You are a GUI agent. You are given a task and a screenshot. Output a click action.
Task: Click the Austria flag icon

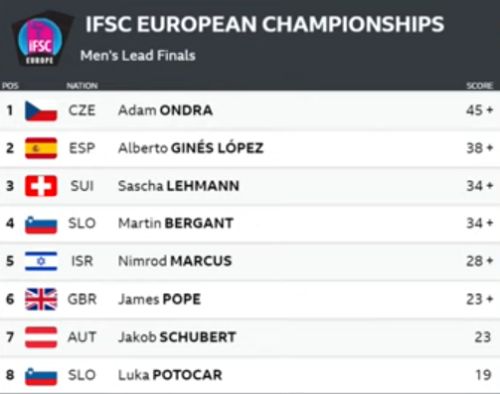pyautogui.click(x=41, y=337)
